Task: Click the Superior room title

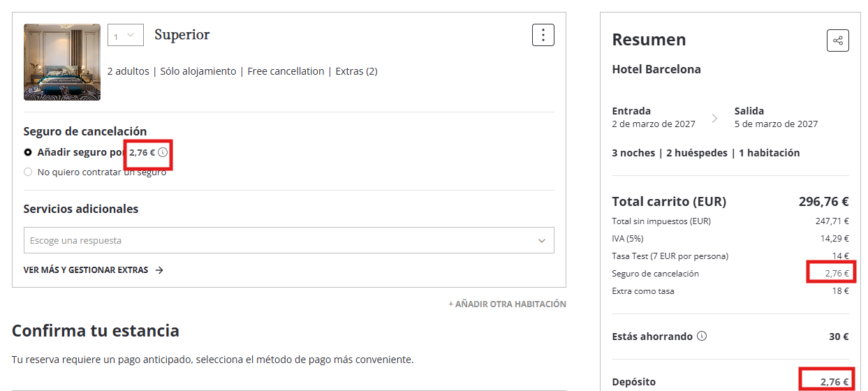Action: 182,34
